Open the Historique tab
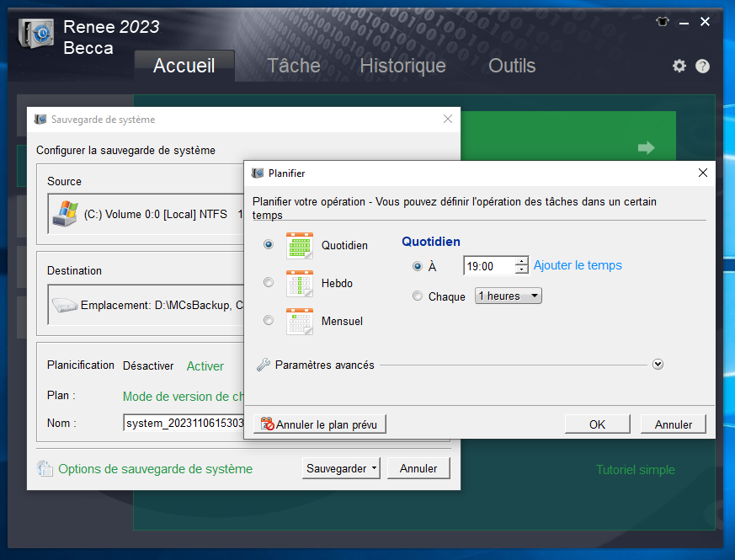 coord(402,66)
